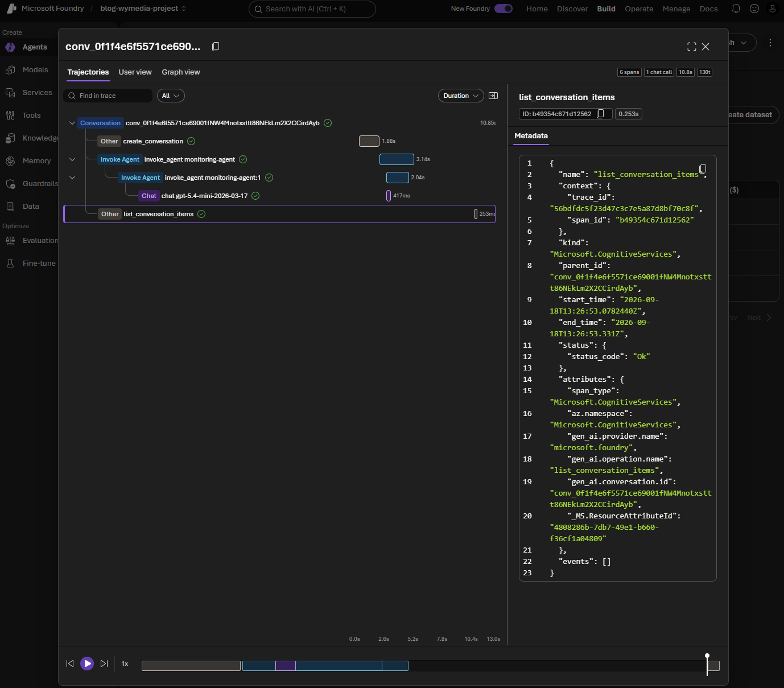The width and height of the screenshot is (784, 688).
Task: Select the create_conversation span row
Action: (x=279, y=141)
